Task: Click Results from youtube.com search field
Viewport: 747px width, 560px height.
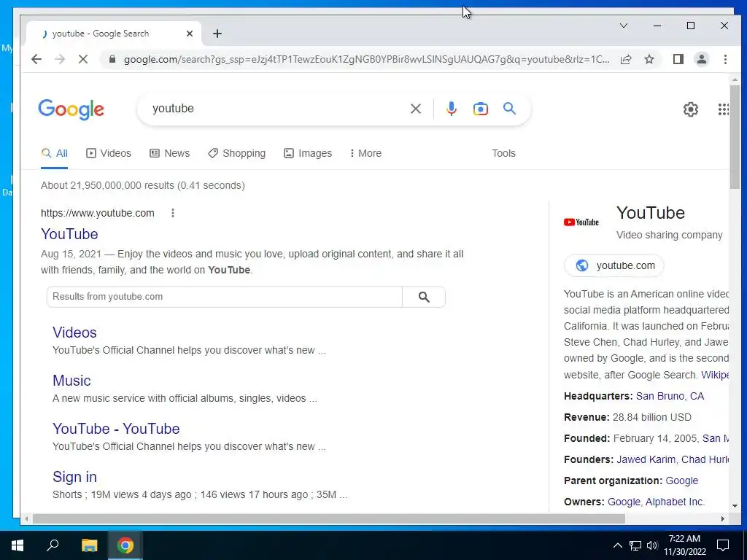Action: pos(224,297)
